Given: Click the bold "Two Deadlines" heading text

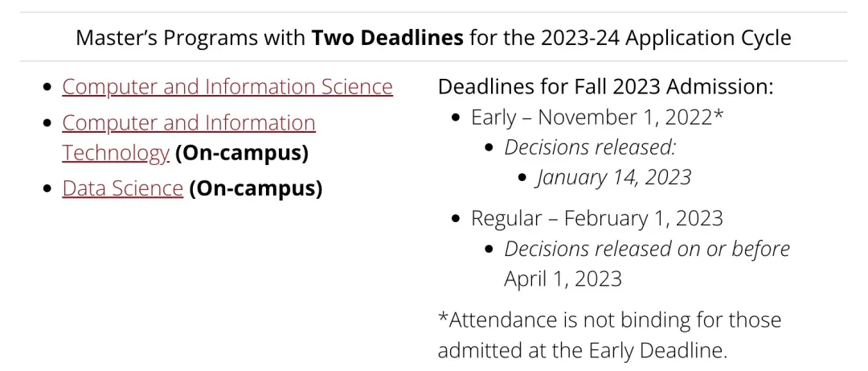Looking at the screenshot, I should point(387,38).
